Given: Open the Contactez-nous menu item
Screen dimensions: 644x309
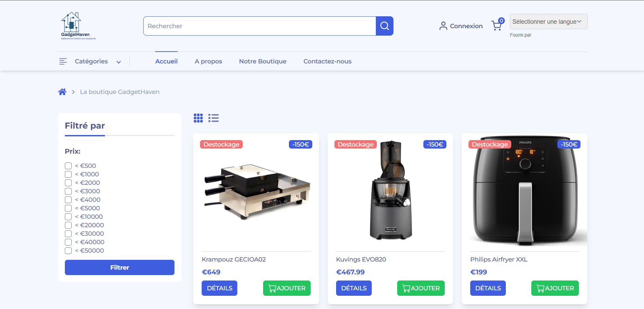Looking at the screenshot, I should click(327, 61).
